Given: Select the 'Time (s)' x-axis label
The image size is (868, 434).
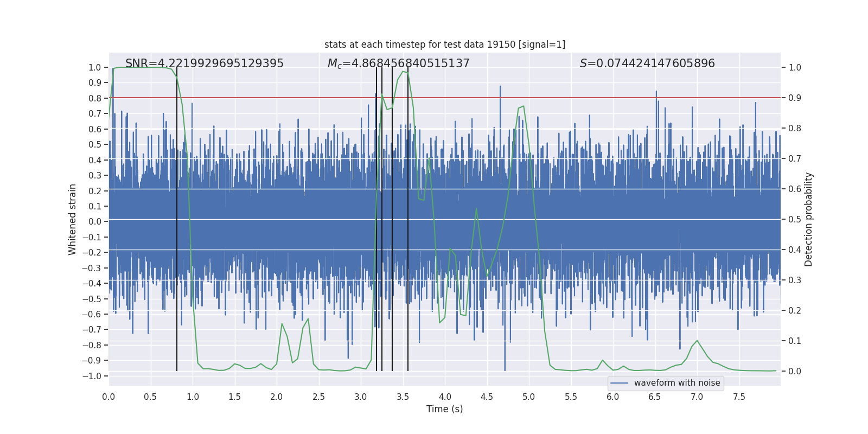Looking at the screenshot, I should (445, 409).
